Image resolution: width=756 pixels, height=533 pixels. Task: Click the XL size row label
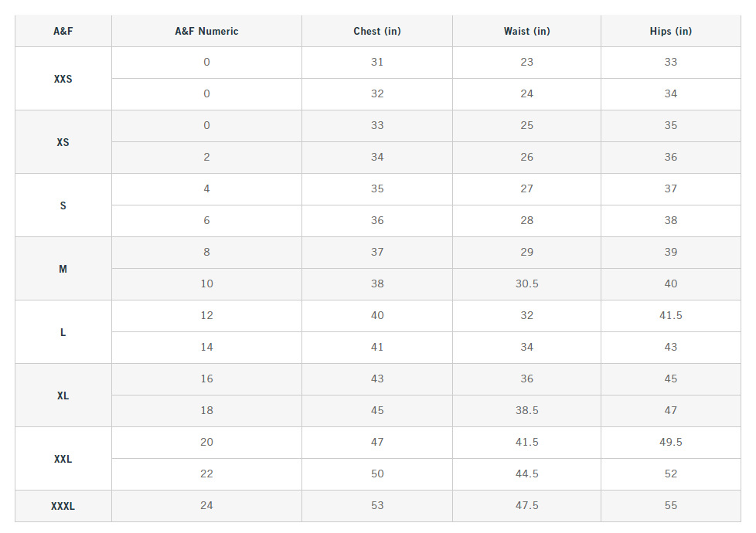click(63, 396)
